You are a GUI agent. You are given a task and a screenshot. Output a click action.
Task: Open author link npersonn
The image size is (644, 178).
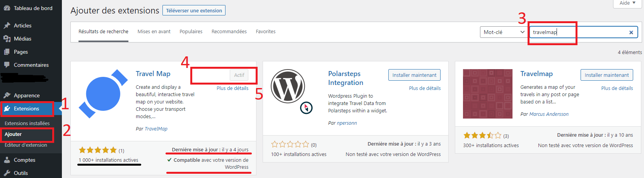pyautogui.click(x=347, y=123)
